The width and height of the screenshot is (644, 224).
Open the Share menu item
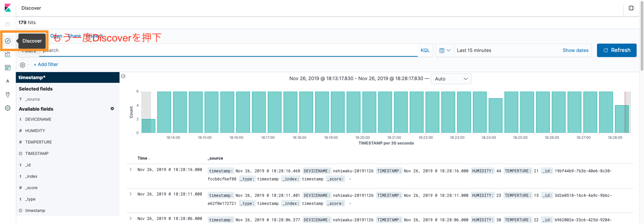coord(74,36)
